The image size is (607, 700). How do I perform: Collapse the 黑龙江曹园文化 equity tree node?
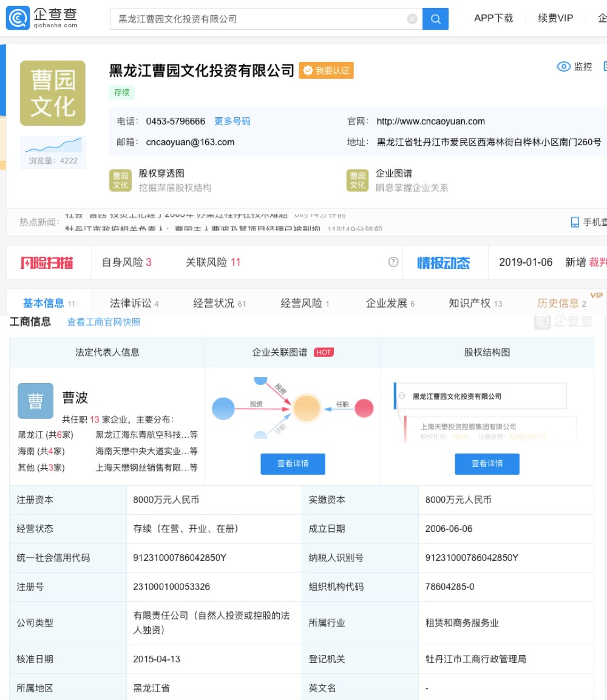pyautogui.click(x=402, y=396)
